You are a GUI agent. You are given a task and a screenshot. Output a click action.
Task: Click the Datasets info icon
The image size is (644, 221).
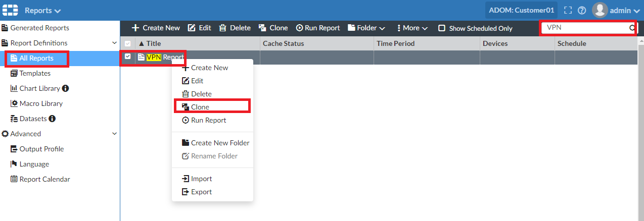click(x=52, y=119)
